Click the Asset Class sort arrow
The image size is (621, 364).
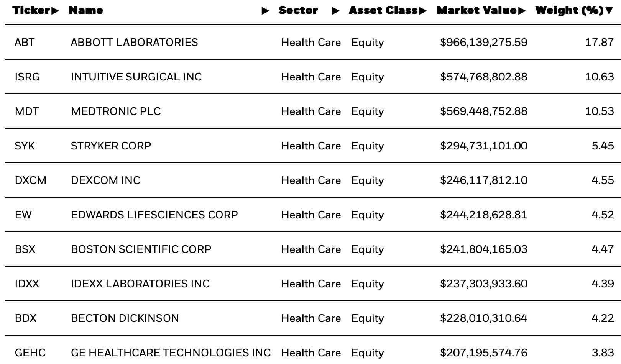pyautogui.click(x=423, y=11)
